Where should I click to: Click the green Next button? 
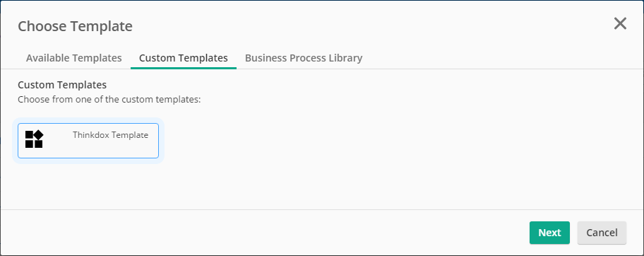(x=549, y=233)
